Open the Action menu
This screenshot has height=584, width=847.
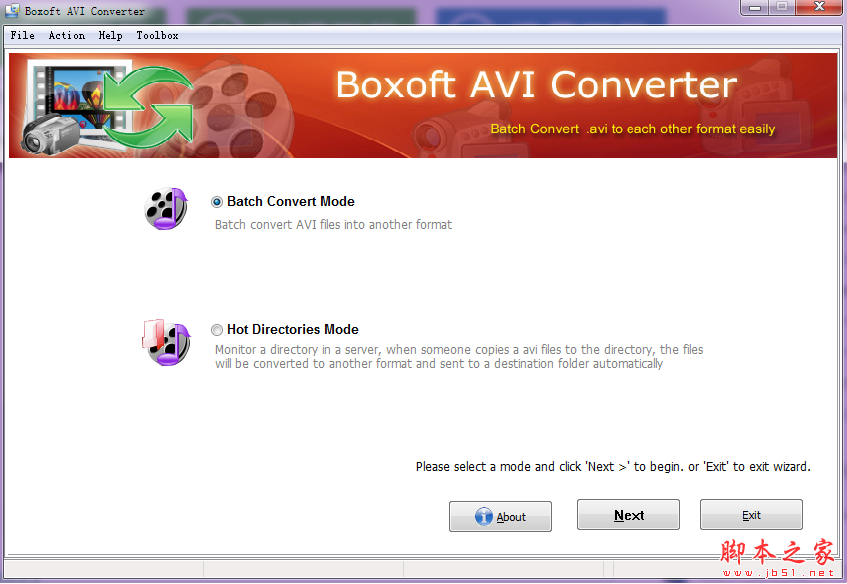tap(66, 36)
